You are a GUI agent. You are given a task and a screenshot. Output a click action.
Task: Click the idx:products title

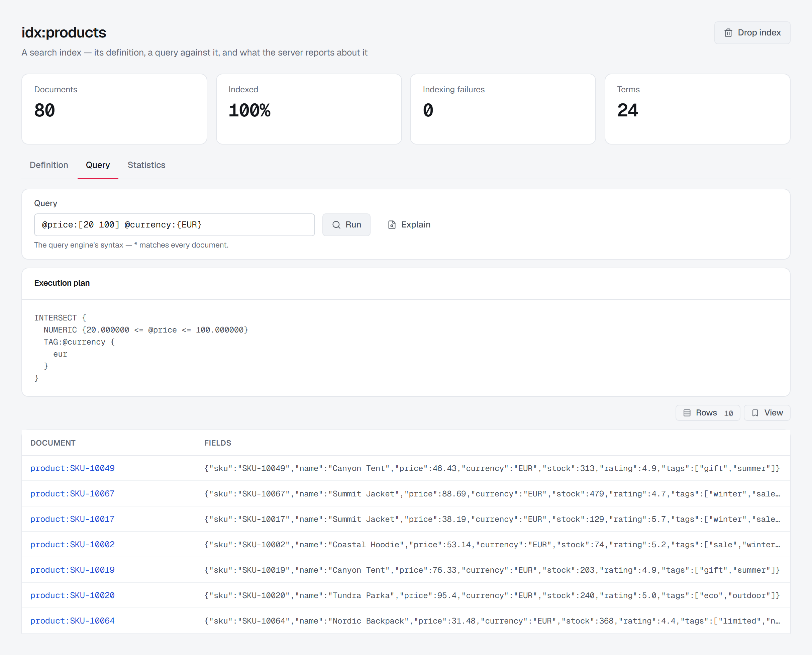[x=64, y=33]
